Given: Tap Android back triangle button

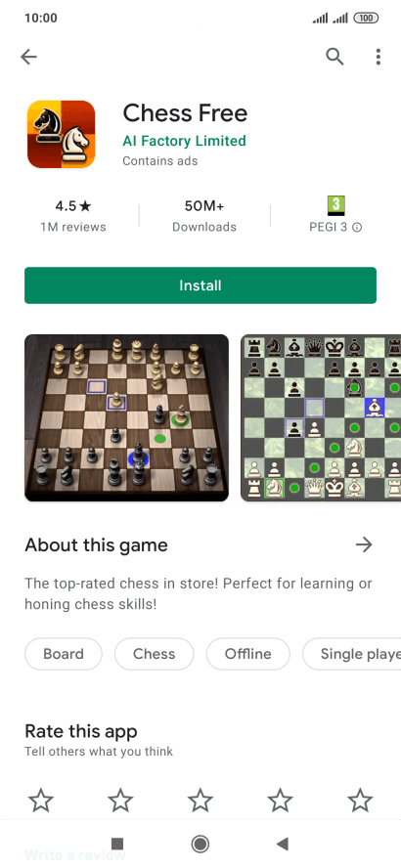Looking at the screenshot, I should pos(283,844).
